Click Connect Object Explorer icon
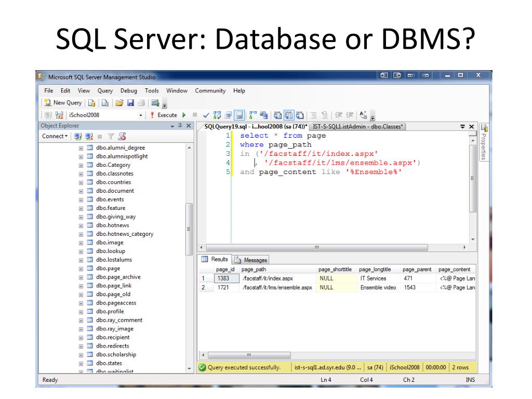The width and height of the screenshot is (532, 399). coord(78,137)
